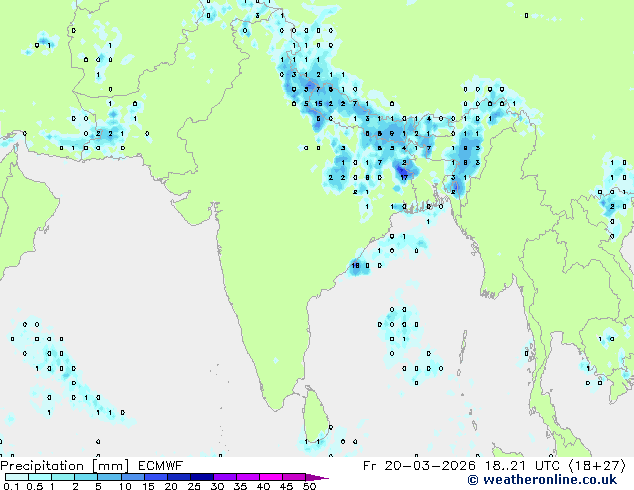This screenshot has height=490, width=634.
Task: Click the weatheronline.co.uk credit text
Action: tap(542, 480)
